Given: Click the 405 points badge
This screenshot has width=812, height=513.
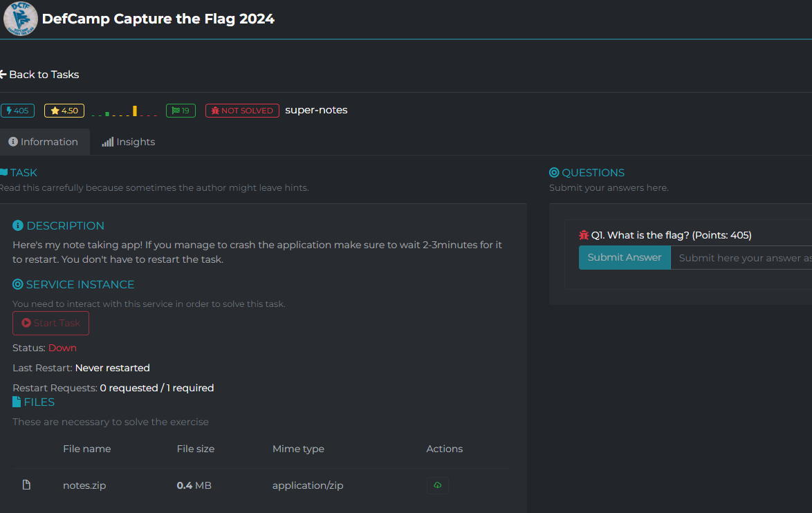Looking at the screenshot, I should coord(17,110).
